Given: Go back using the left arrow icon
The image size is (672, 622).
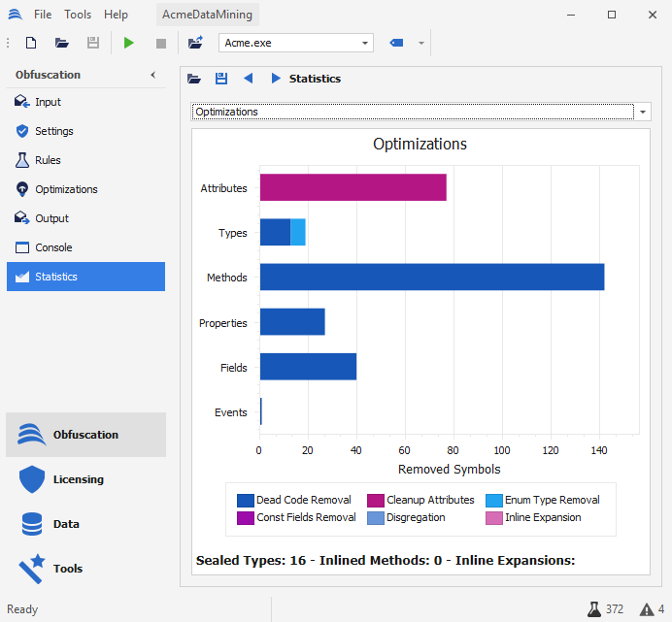Looking at the screenshot, I should point(249,79).
